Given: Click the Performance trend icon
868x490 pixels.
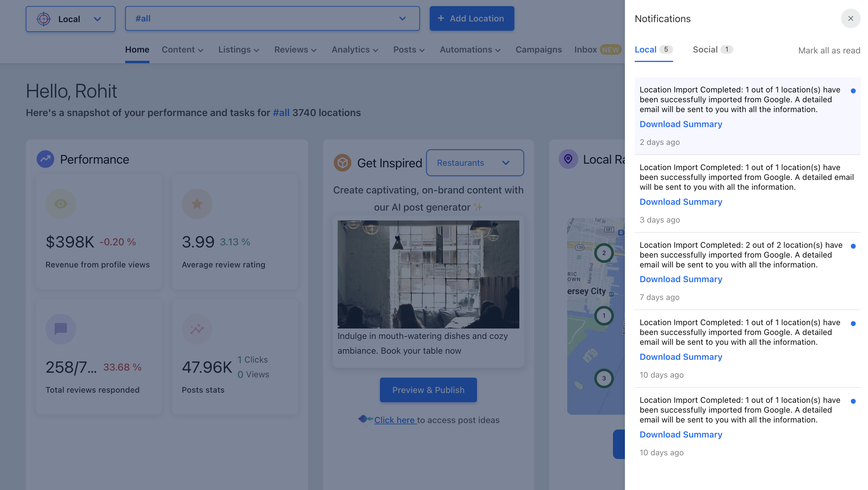Looking at the screenshot, I should 45,159.
